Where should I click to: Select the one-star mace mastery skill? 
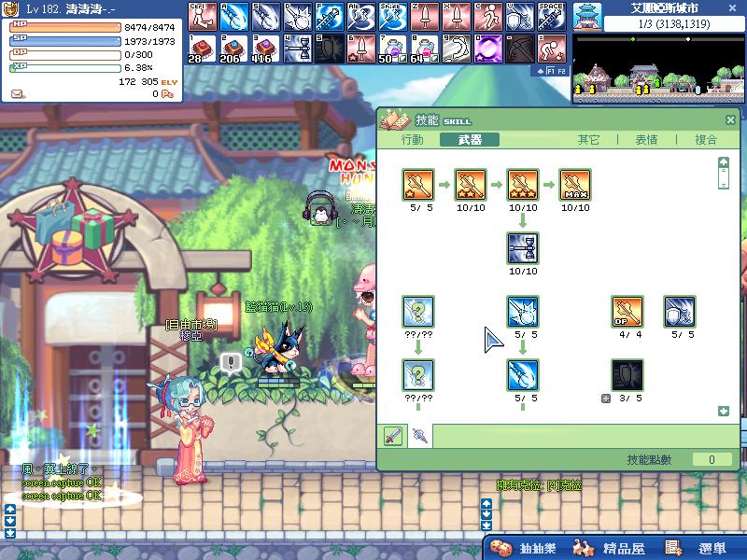(x=418, y=184)
